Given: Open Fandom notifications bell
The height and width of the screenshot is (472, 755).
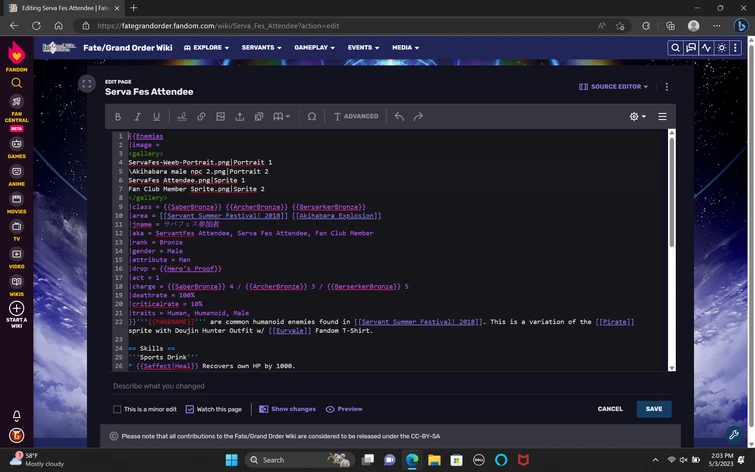Looking at the screenshot, I should (16, 416).
